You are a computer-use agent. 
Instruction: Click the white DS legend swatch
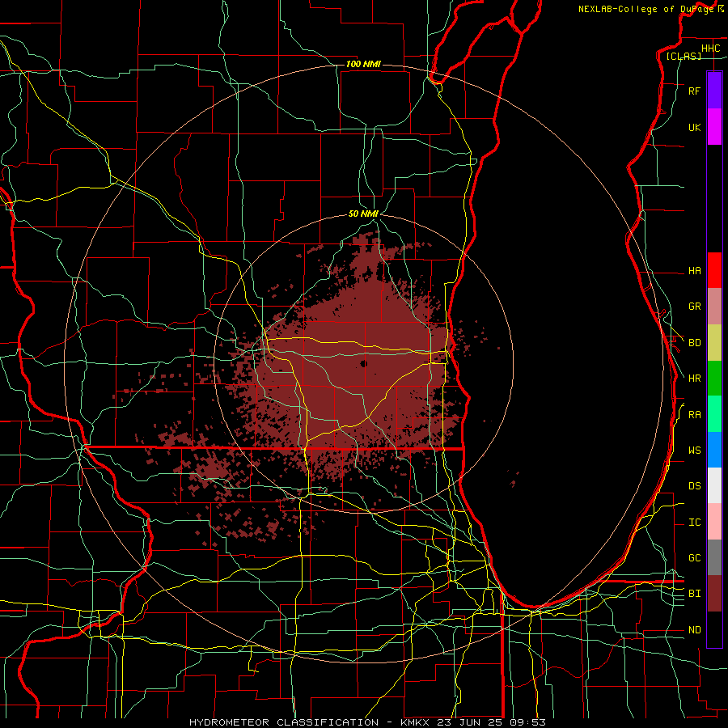coord(714,485)
